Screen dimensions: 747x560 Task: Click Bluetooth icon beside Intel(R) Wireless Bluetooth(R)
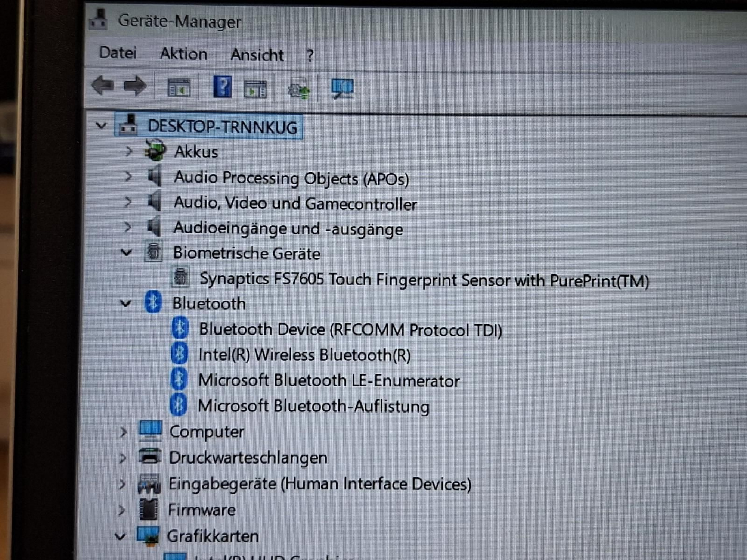coord(179,353)
